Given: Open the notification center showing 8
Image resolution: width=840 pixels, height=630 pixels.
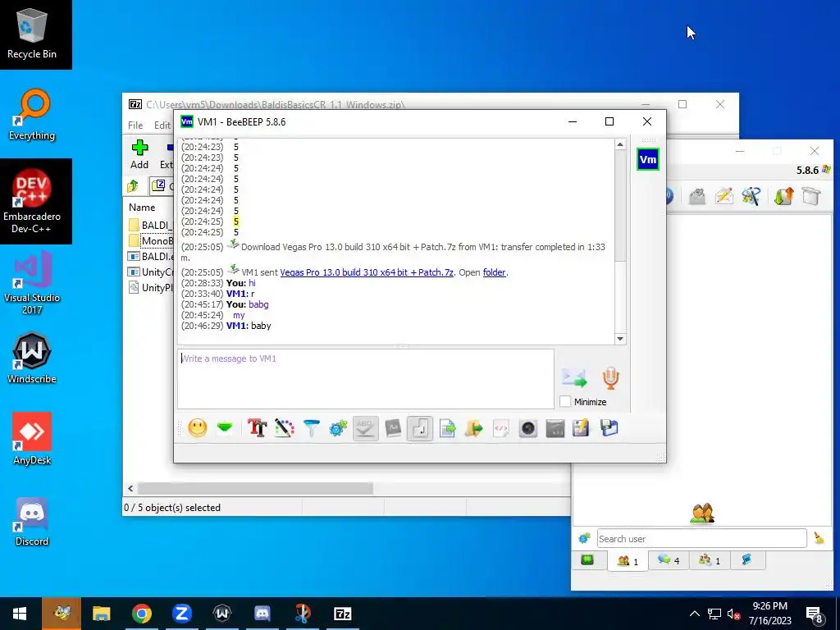Looking at the screenshot, I should click(815, 615).
